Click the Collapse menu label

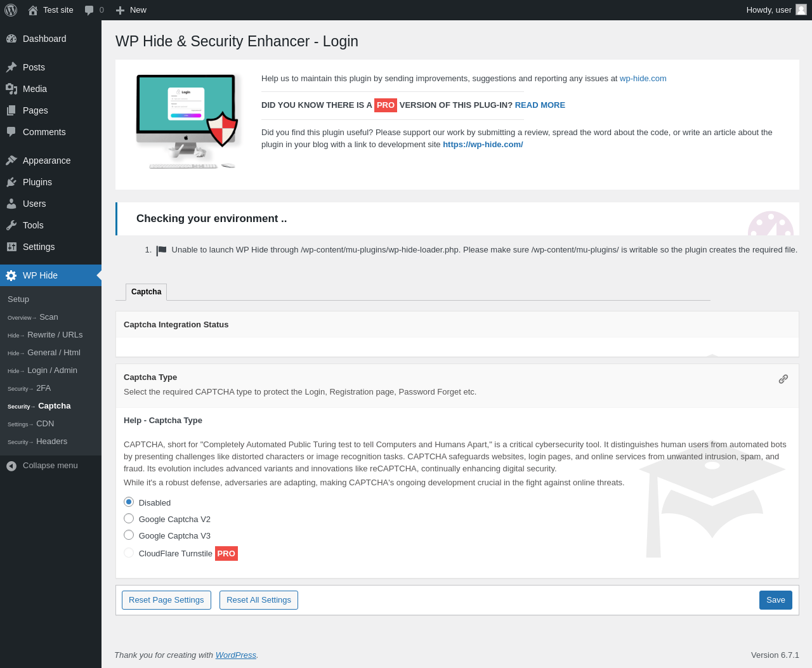pos(50,466)
